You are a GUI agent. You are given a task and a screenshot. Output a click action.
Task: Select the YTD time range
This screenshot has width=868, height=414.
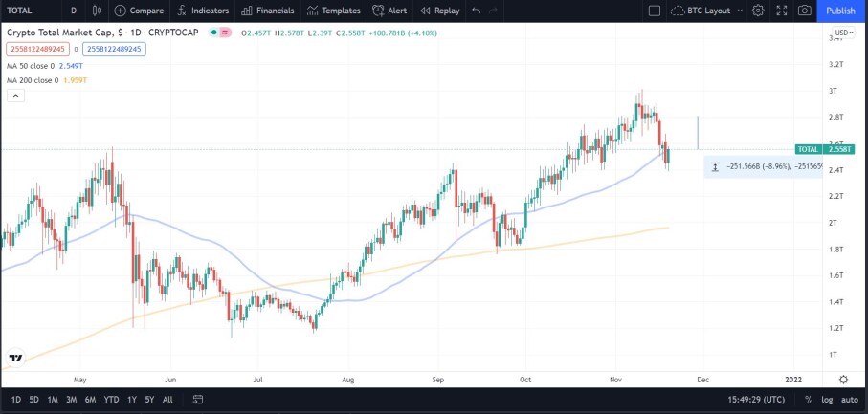click(111, 399)
